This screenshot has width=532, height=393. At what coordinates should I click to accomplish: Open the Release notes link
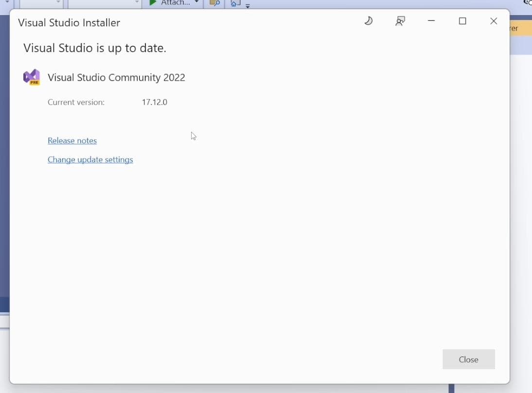pos(72,141)
